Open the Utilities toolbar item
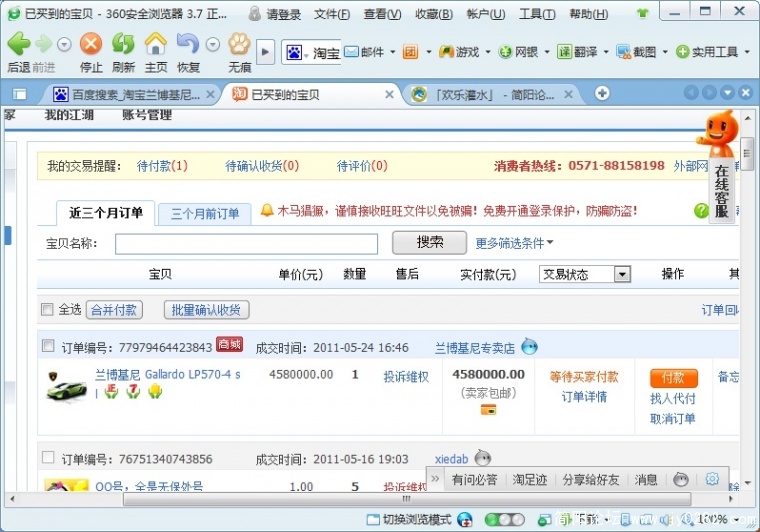Image resolution: width=760 pixels, height=532 pixels. click(x=707, y=51)
